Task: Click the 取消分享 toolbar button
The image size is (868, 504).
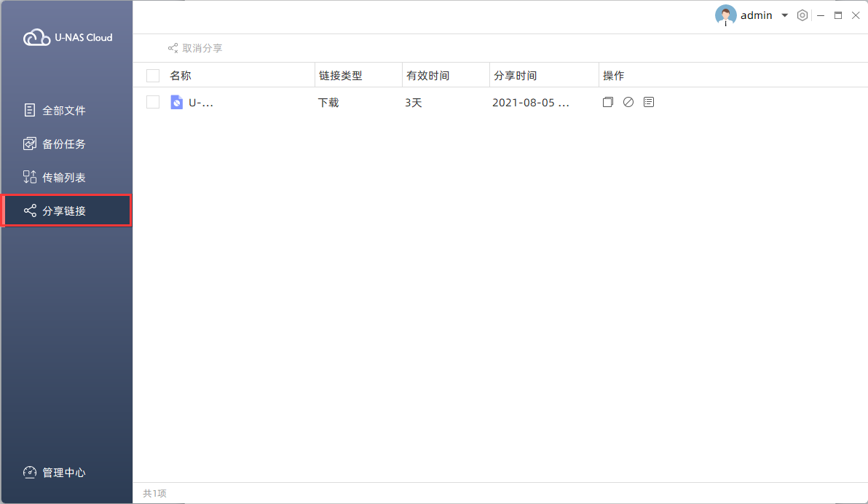Action: click(195, 48)
